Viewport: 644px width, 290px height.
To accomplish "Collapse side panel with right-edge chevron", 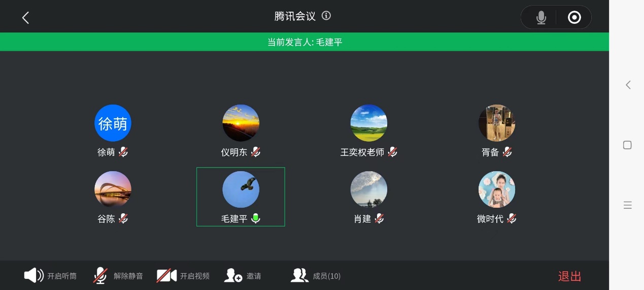I will (x=628, y=85).
